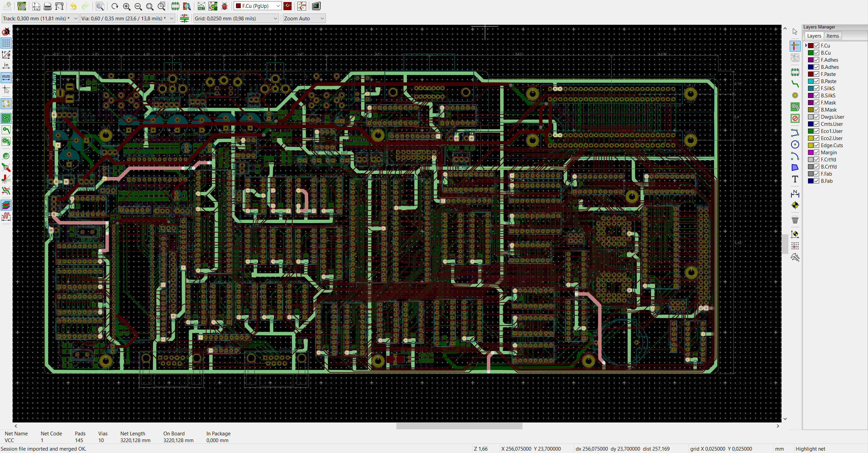Open the Track width dropdown
Image resolution: width=868 pixels, height=453 pixels.
[x=40, y=18]
